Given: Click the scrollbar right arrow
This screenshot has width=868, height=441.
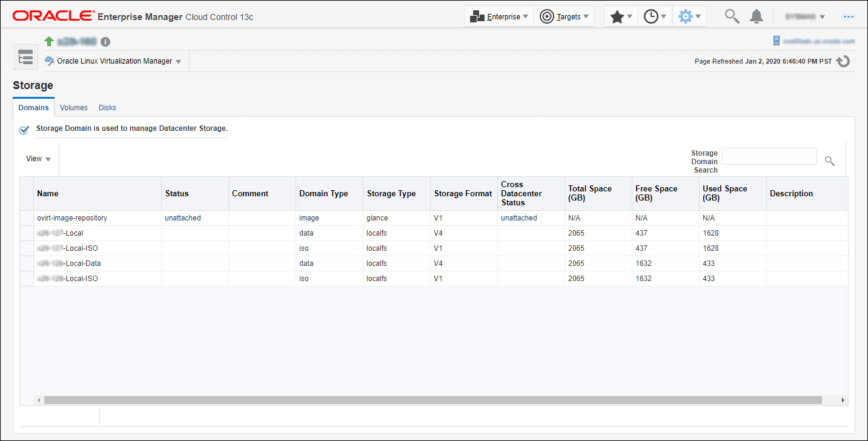Looking at the screenshot, I should 843,400.
